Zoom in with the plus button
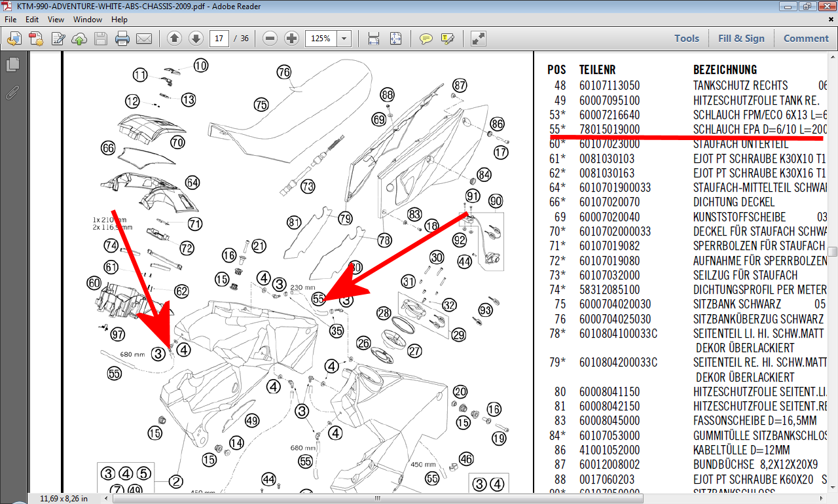 tap(292, 39)
